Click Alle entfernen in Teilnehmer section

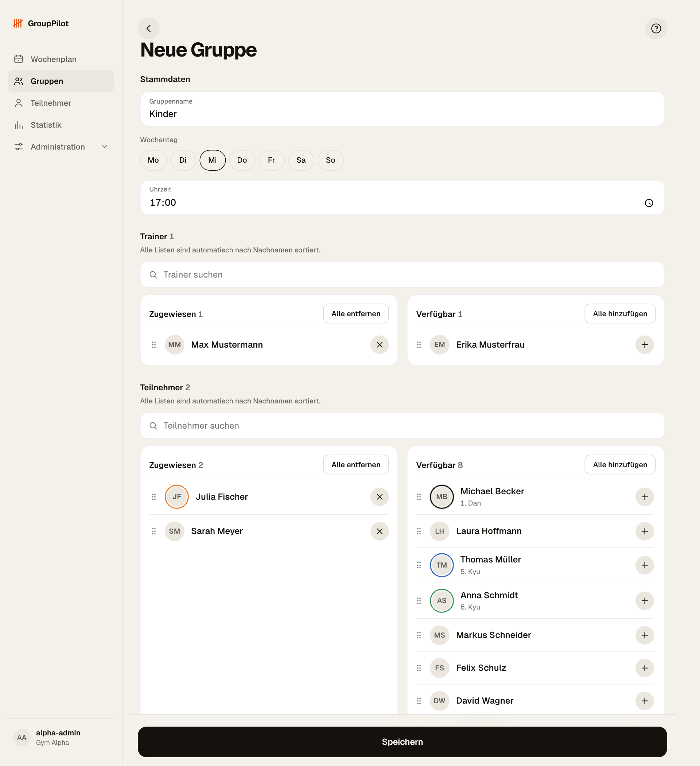point(355,464)
